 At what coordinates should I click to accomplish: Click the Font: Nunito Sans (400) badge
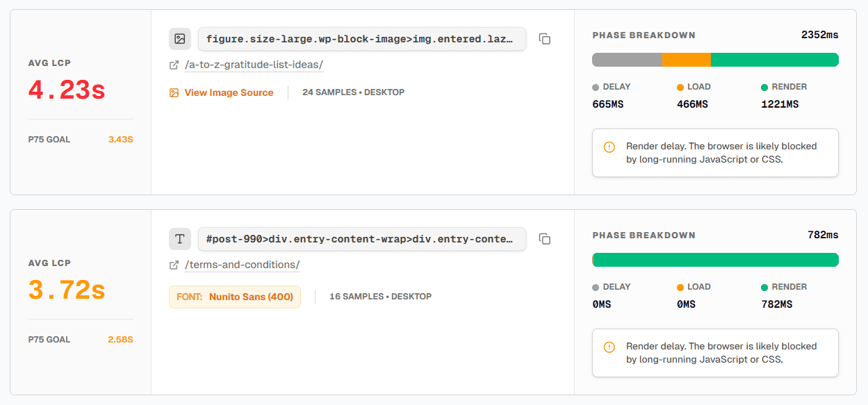[234, 297]
